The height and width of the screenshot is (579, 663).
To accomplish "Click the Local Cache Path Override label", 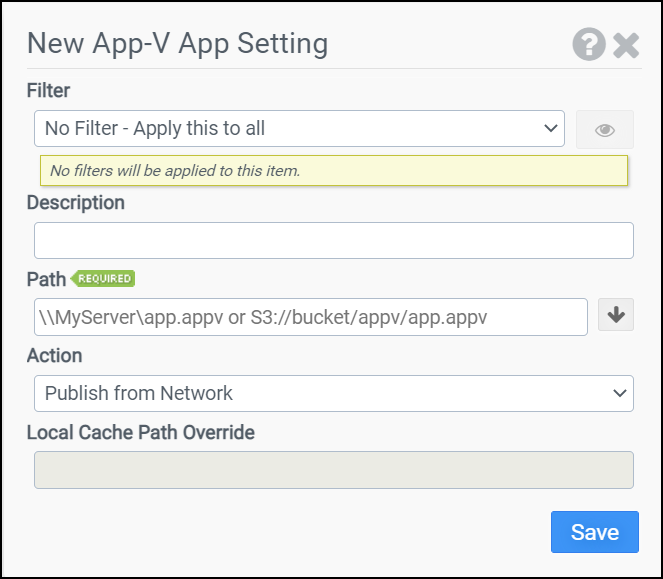I will pos(140,433).
